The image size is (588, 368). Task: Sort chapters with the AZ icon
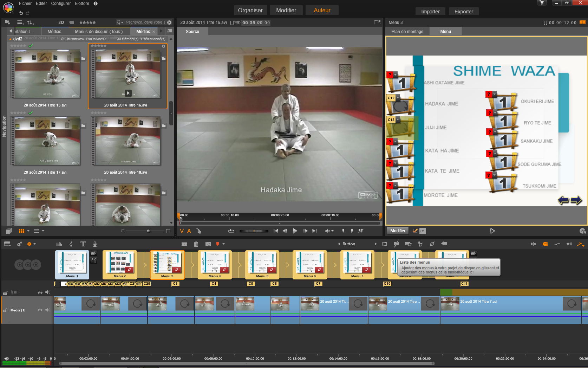point(93,260)
